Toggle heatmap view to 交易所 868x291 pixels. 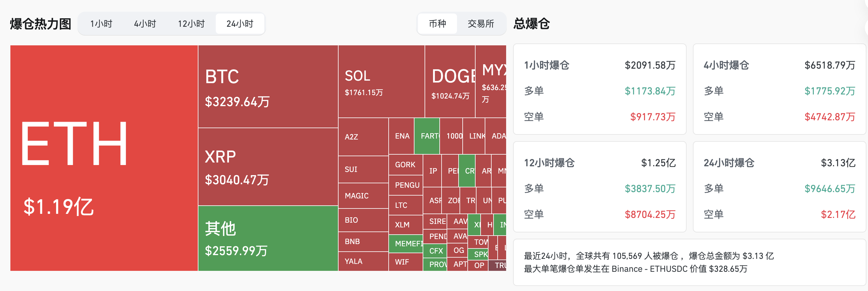coord(481,24)
